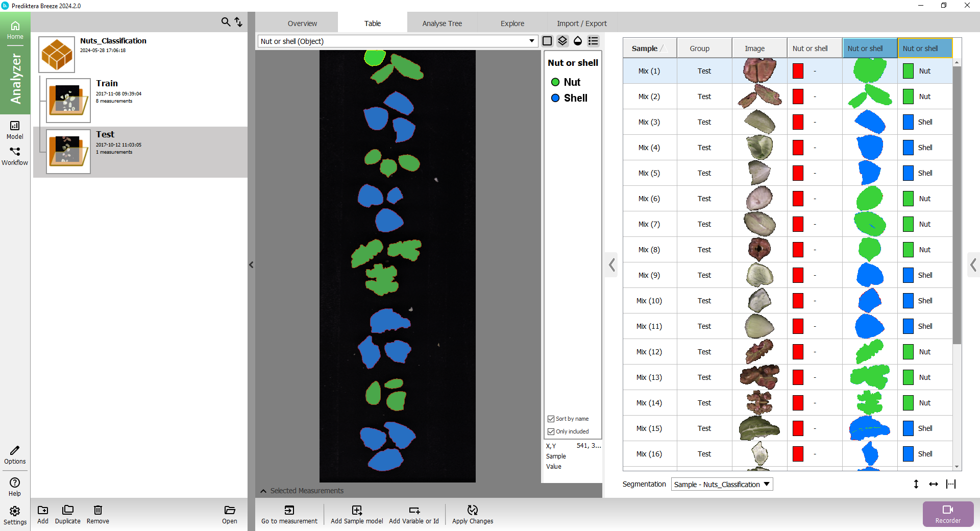The height and width of the screenshot is (531, 980).
Task: Select the Nut class in legend
Action: [x=572, y=82]
